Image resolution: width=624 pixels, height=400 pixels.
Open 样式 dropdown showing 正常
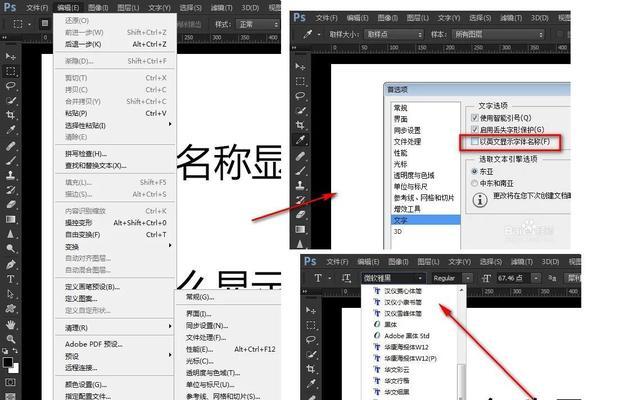[x=258, y=24]
